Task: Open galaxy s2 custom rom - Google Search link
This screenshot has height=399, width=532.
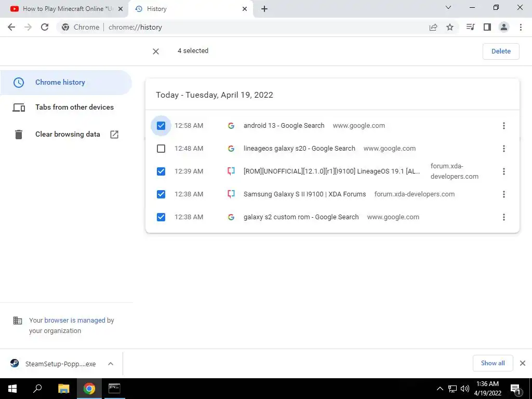Action: (301, 217)
